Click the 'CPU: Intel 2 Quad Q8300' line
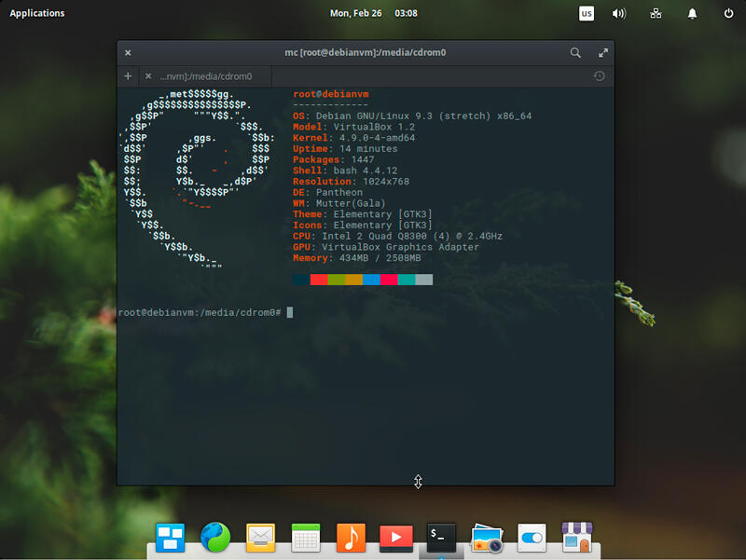Image resolution: width=746 pixels, height=560 pixels. click(398, 237)
